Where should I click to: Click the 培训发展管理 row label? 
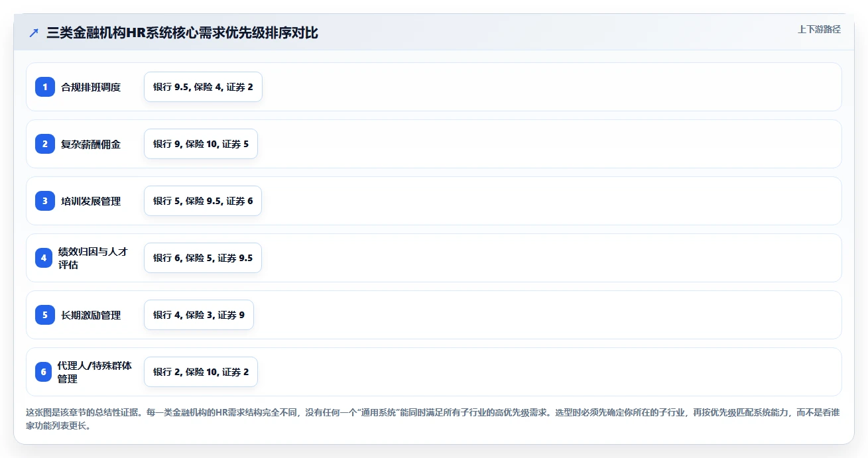(x=91, y=201)
